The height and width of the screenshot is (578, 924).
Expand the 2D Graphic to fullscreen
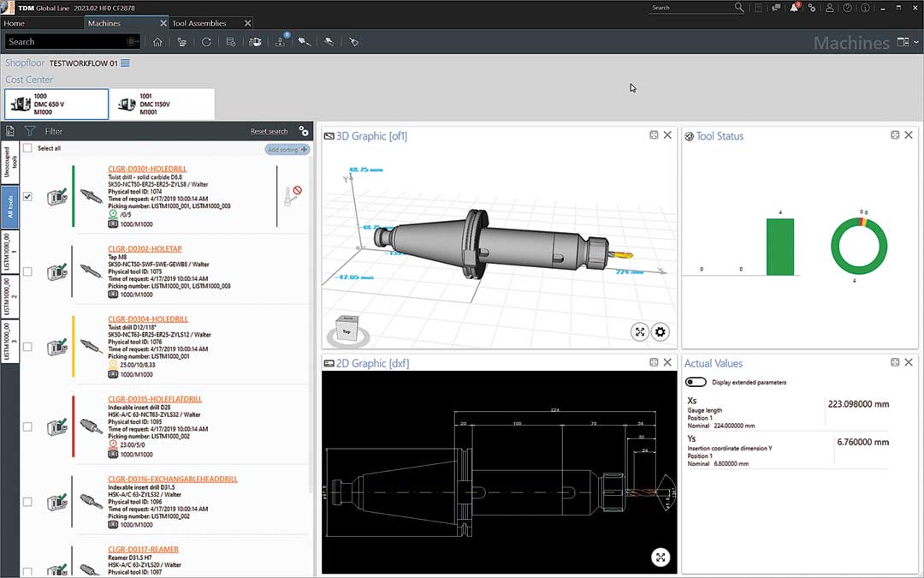point(660,557)
